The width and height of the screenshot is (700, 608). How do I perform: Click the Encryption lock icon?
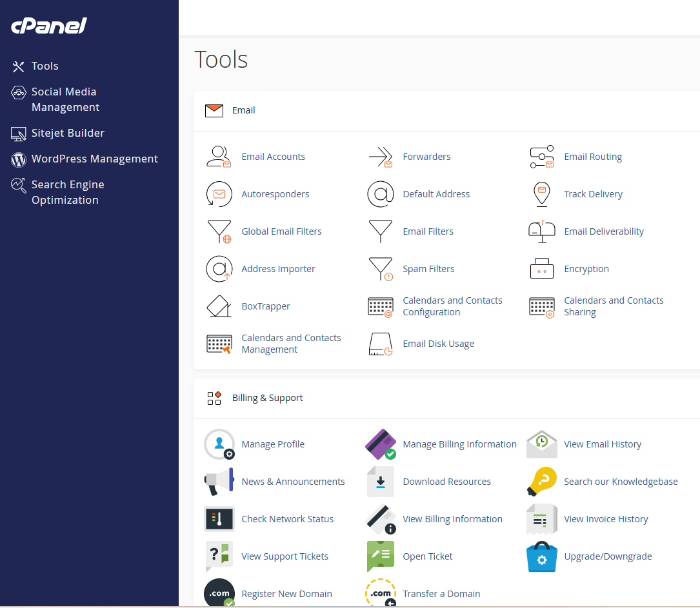coord(541,268)
